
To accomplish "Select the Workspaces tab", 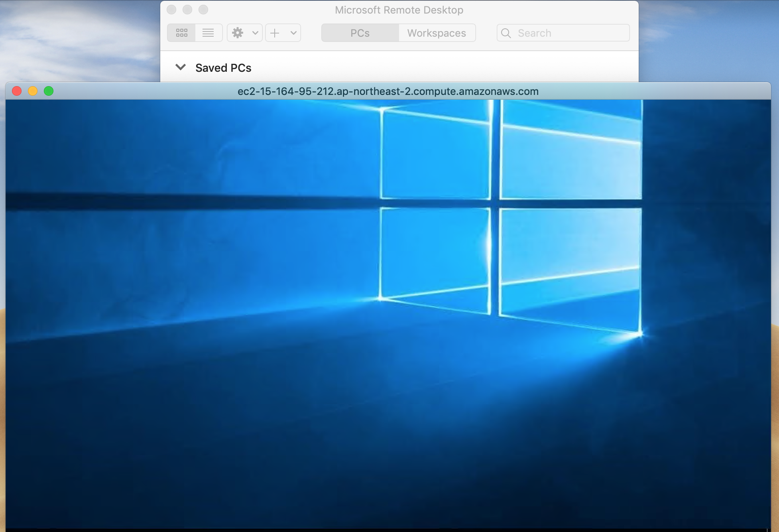I will 437,33.
